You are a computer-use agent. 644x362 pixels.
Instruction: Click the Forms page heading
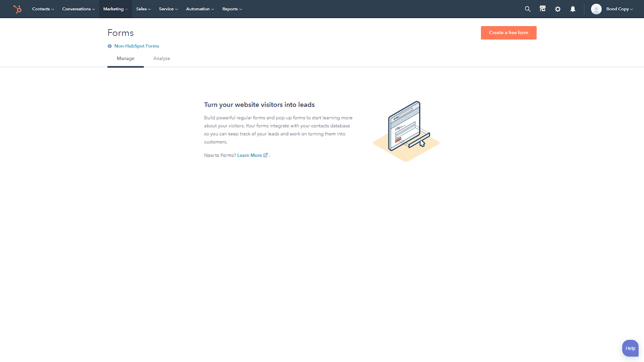(x=120, y=33)
